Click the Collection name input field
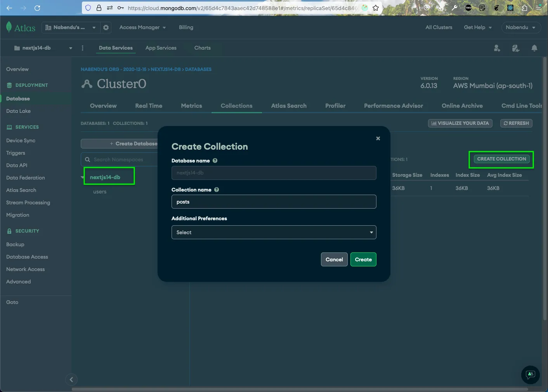 pyautogui.click(x=274, y=202)
